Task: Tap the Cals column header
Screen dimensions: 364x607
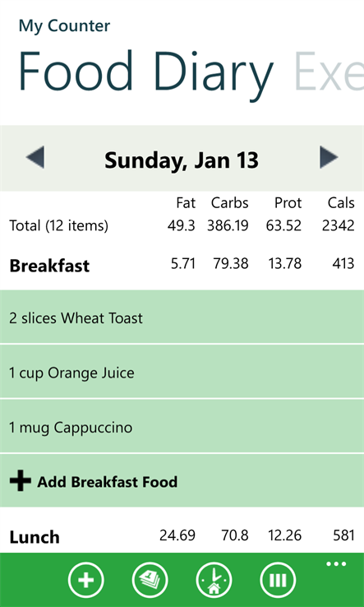Action: [x=341, y=202]
